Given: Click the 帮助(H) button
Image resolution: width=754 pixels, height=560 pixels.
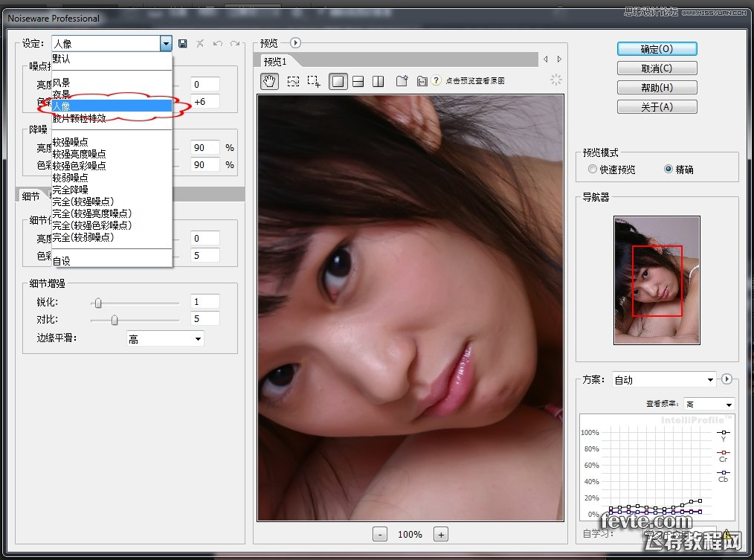Looking at the screenshot, I should [657, 88].
